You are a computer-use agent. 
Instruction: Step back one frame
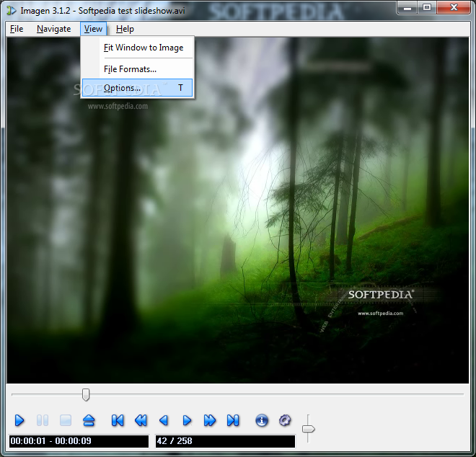tap(164, 420)
